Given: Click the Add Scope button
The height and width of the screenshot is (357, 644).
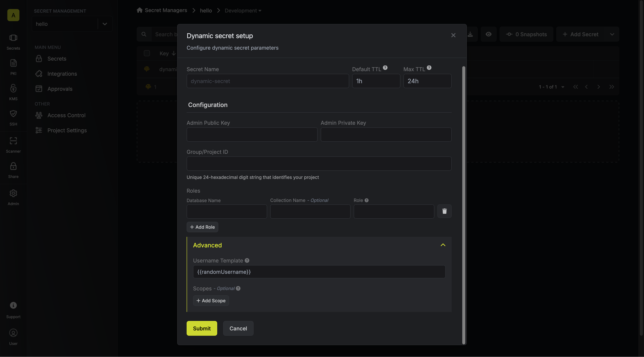Looking at the screenshot, I should tap(211, 300).
